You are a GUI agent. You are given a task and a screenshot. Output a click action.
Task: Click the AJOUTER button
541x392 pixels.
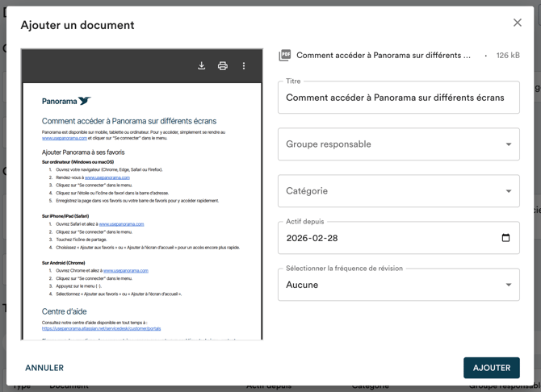[491, 368]
